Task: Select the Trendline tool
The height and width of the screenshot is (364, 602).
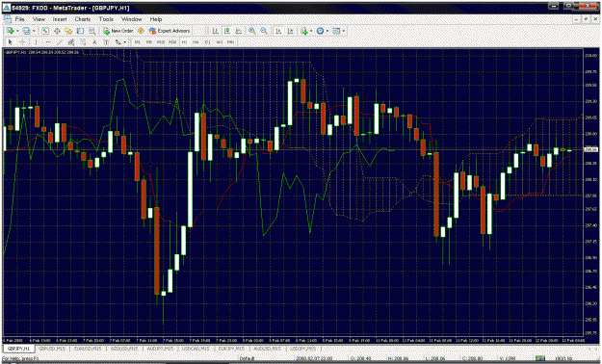Action: click(60, 42)
